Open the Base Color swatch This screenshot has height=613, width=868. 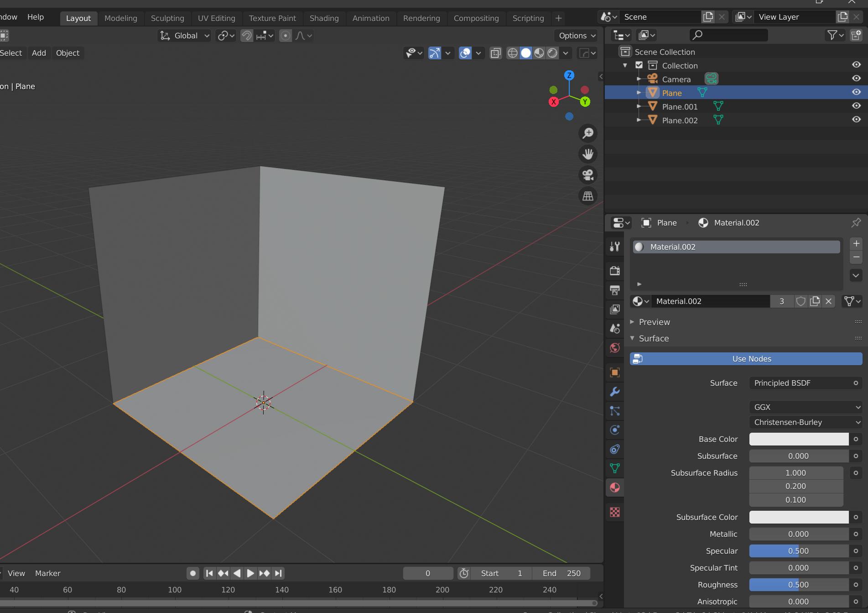click(798, 439)
